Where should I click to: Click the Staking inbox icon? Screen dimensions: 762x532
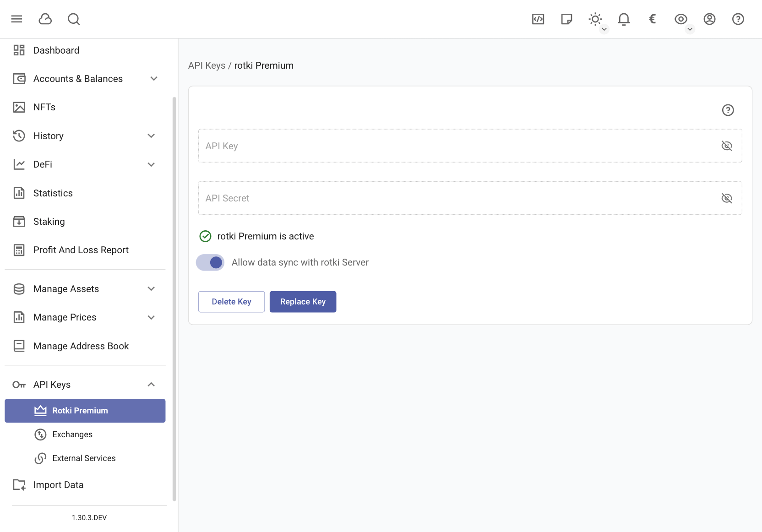[x=19, y=222]
